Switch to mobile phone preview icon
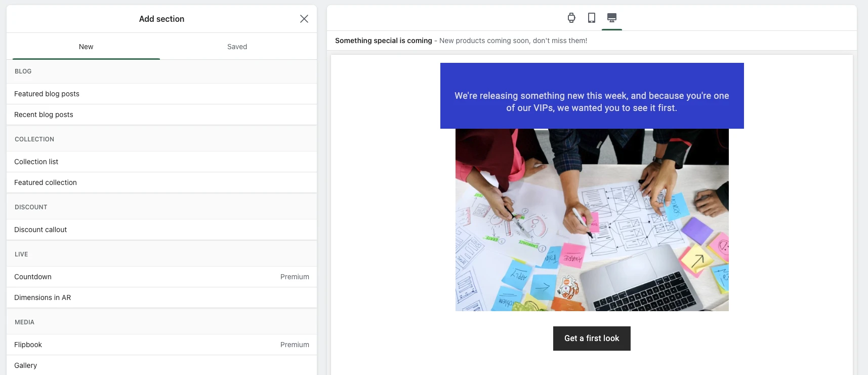 coord(591,18)
